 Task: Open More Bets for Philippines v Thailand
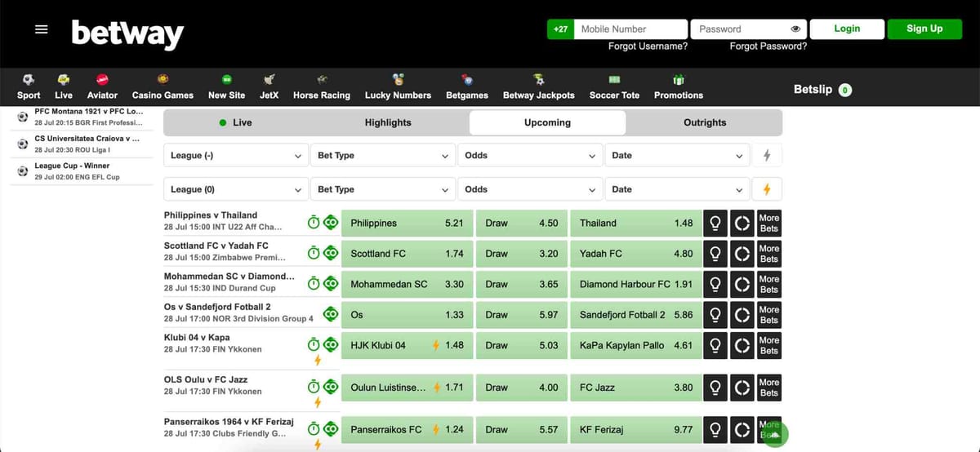(769, 223)
